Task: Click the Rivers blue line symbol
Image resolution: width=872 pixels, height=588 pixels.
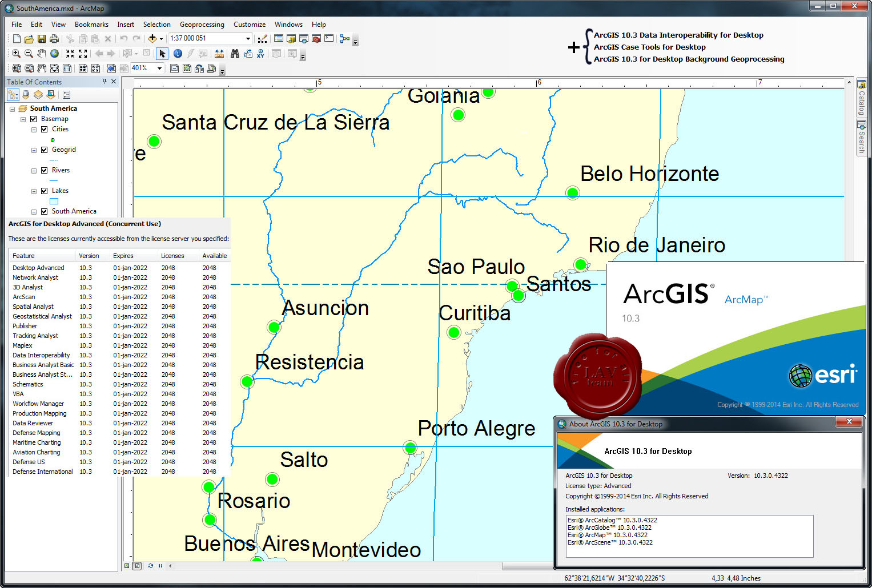Action: pos(54,180)
